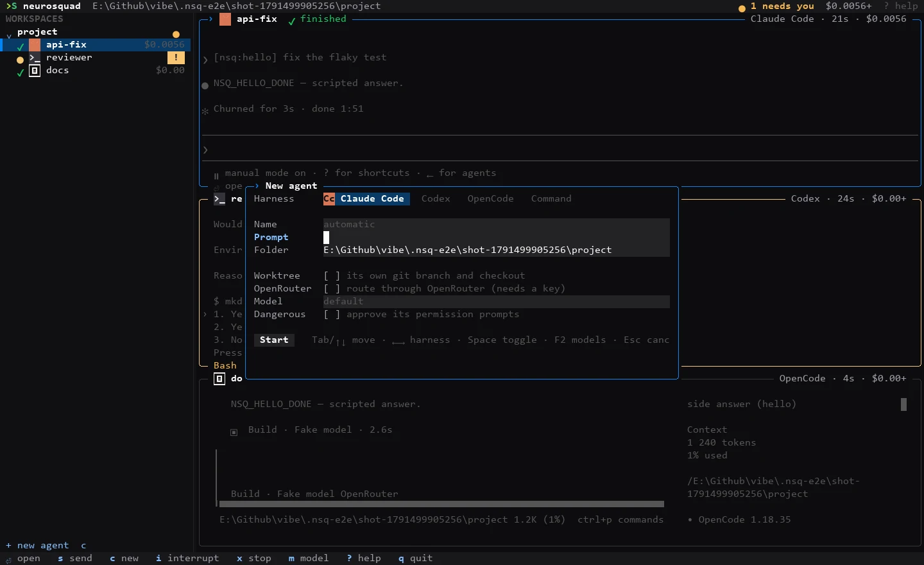The width and height of the screenshot is (924, 565).
Task: Click + new agent link
Action: (37, 546)
